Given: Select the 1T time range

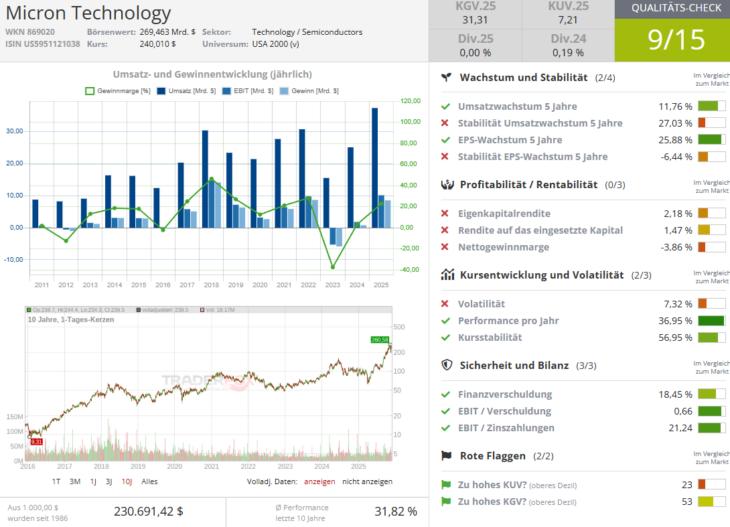Looking at the screenshot, I should coord(46,481).
